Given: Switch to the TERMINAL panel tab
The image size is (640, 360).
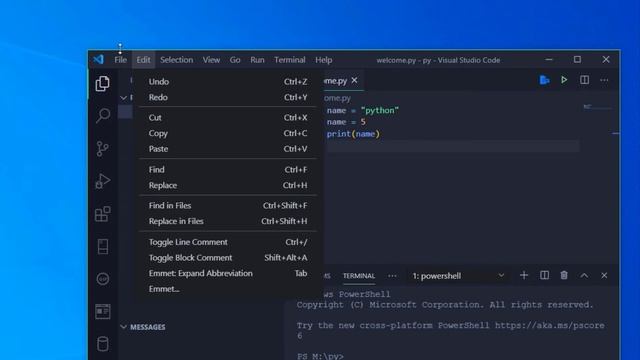Looking at the screenshot, I should [x=359, y=276].
